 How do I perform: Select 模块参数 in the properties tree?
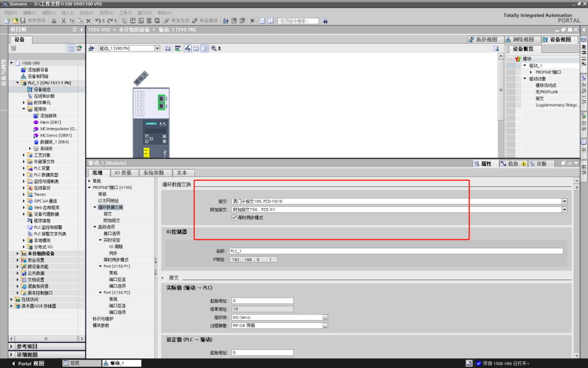click(x=101, y=325)
